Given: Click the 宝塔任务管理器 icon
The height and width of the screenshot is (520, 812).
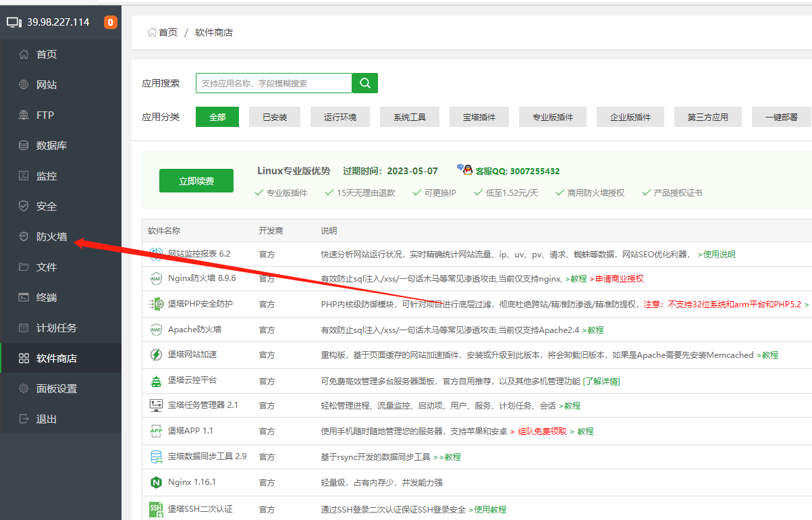Looking at the screenshot, I should pyautogui.click(x=156, y=405).
